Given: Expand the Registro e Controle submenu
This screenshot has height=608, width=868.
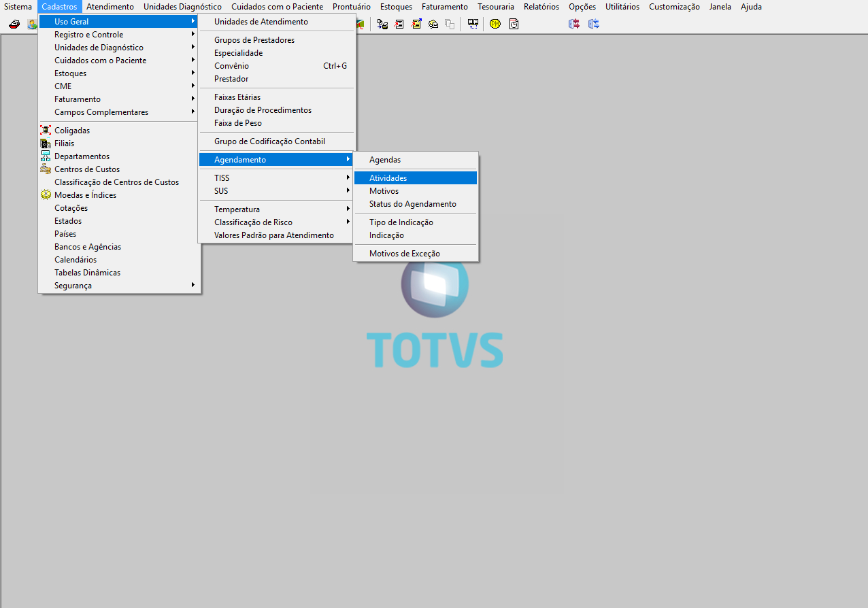Looking at the screenshot, I should [x=119, y=35].
